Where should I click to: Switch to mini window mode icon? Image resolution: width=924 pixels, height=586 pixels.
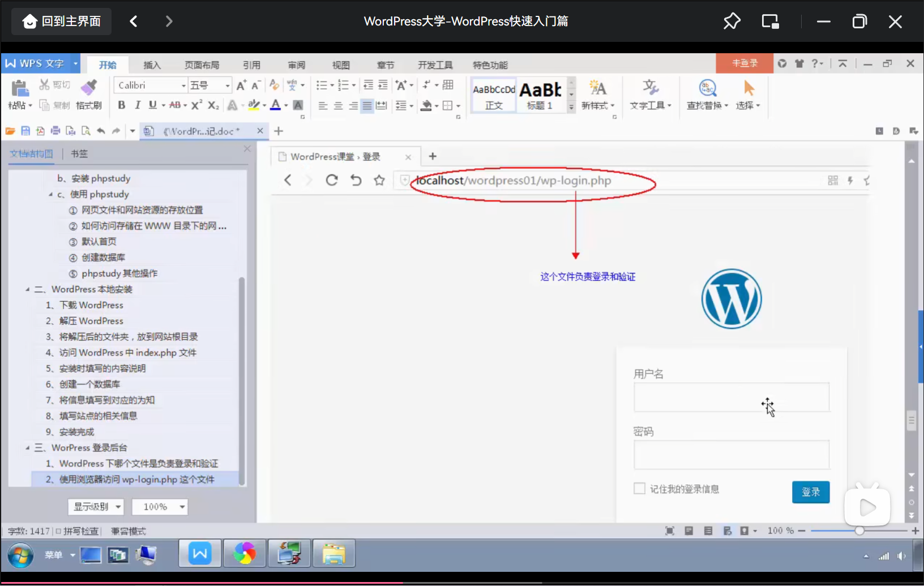point(770,22)
